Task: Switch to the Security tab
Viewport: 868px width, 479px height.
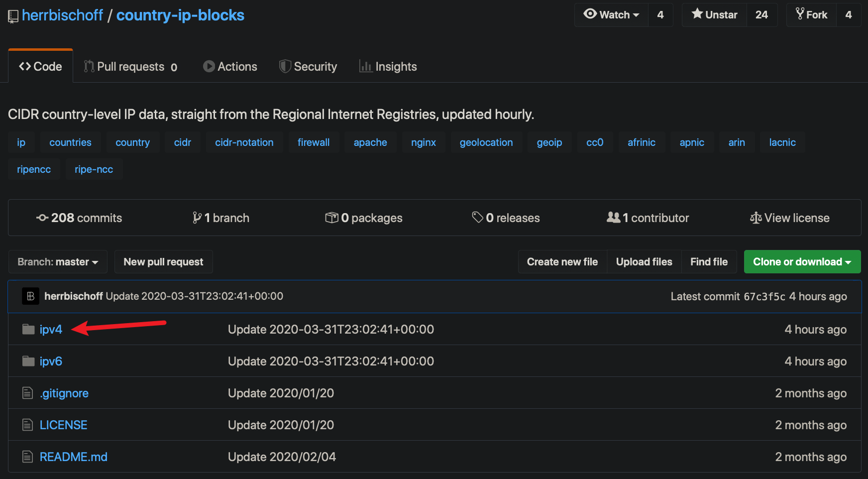Action: tap(308, 67)
